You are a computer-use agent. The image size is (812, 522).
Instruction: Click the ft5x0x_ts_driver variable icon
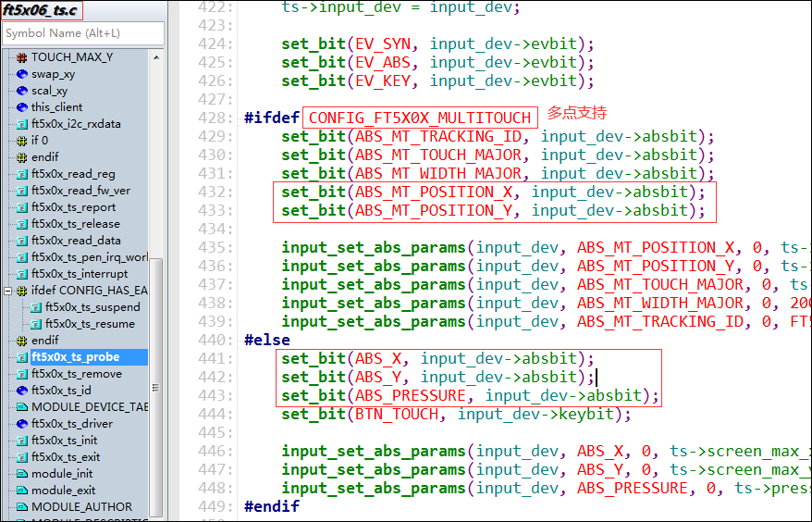tap(22, 424)
